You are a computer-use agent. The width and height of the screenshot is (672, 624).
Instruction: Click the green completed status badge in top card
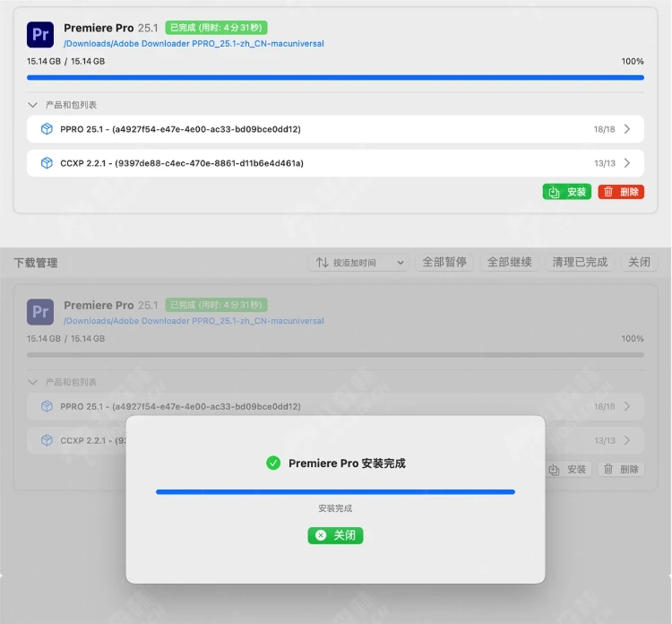[x=217, y=28]
